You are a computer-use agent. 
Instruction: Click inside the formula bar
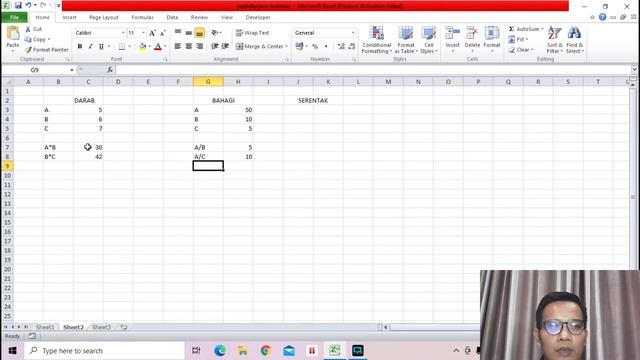pyautogui.click(x=373, y=70)
